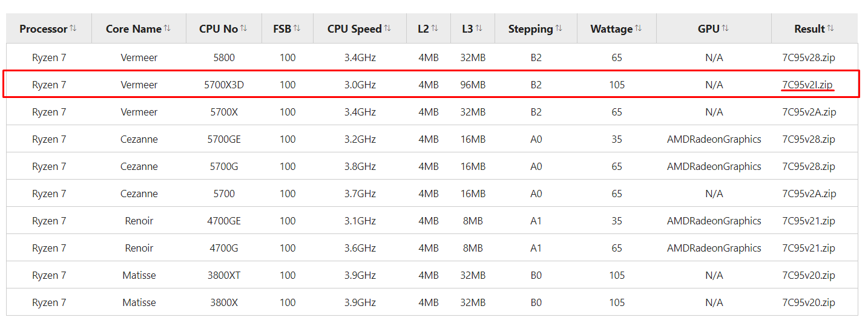Sort by CPU No column arrows
The width and height of the screenshot is (868, 329).
click(244, 28)
